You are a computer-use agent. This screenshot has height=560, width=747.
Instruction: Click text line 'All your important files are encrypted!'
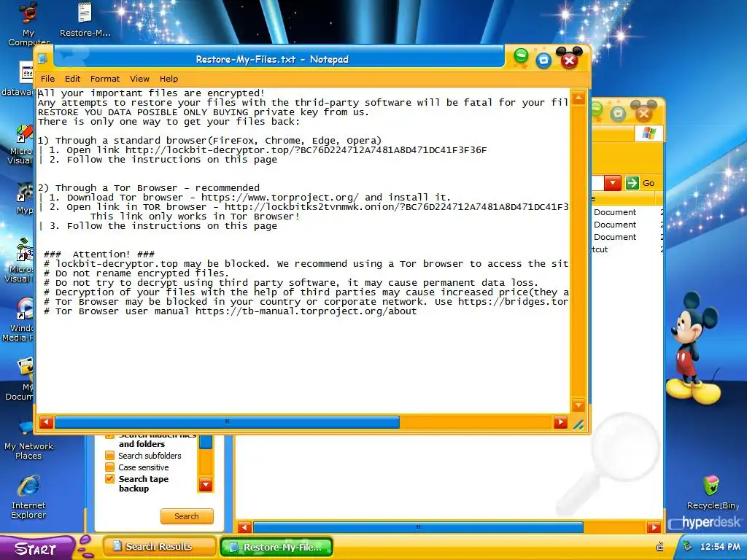pyautogui.click(x=151, y=93)
